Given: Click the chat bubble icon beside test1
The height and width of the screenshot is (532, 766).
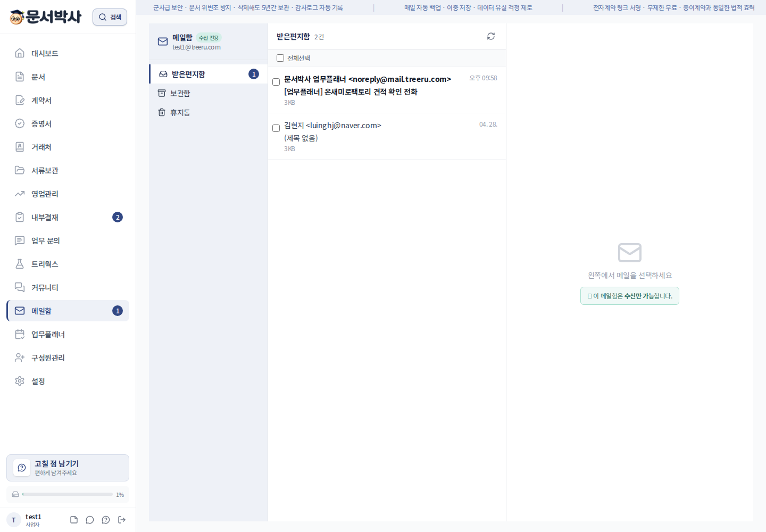Looking at the screenshot, I should pyautogui.click(x=90, y=520).
